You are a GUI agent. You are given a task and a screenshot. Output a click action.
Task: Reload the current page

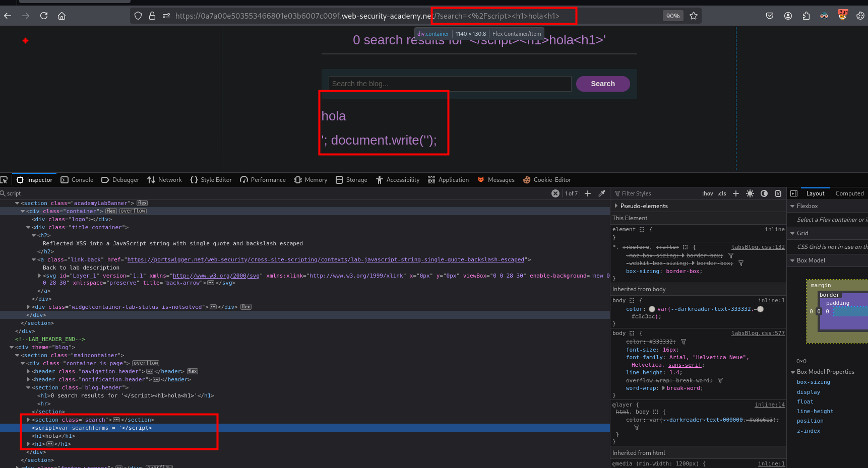coord(44,16)
